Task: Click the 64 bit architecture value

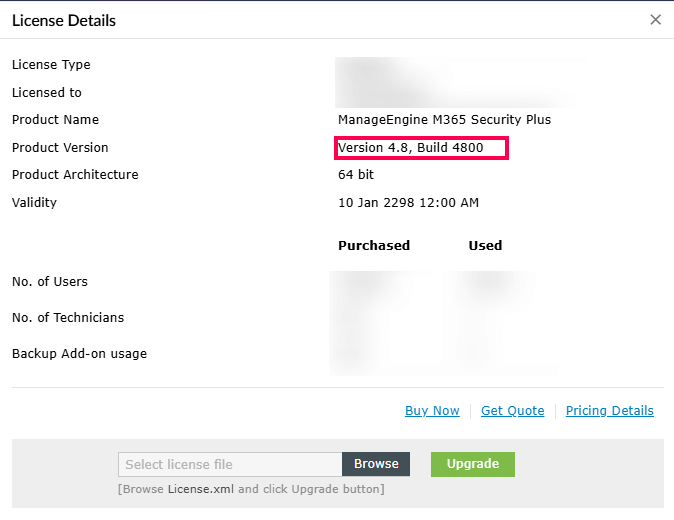Action: tap(356, 175)
